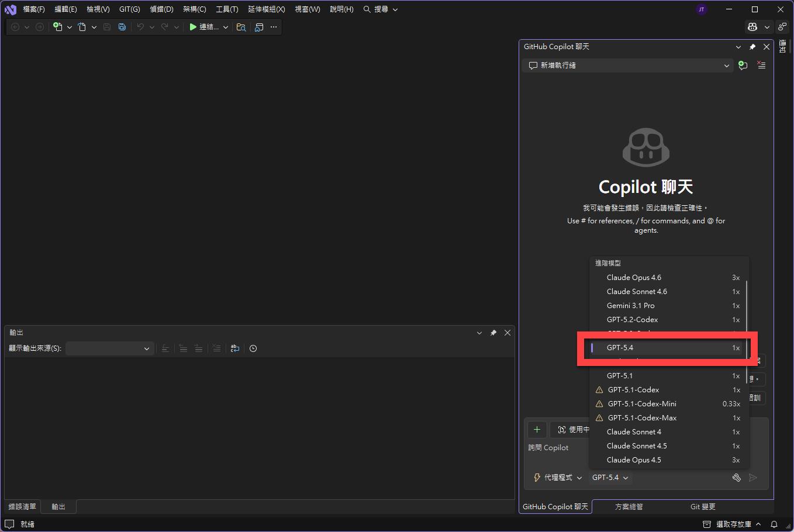This screenshot has height=532, width=794.
Task: Open the 顯示輸出來源 combo box
Action: pyautogui.click(x=109, y=348)
